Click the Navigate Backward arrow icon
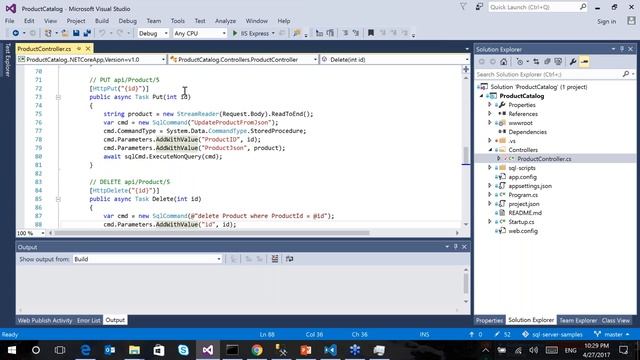Screen dimensions: 640x360 click(16, 33)
